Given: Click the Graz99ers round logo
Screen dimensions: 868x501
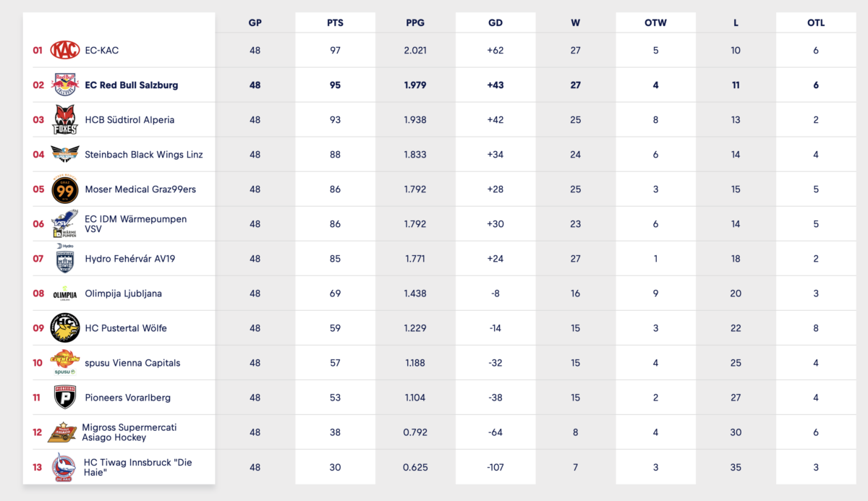Looking at the screenshot, I should 64,189.
